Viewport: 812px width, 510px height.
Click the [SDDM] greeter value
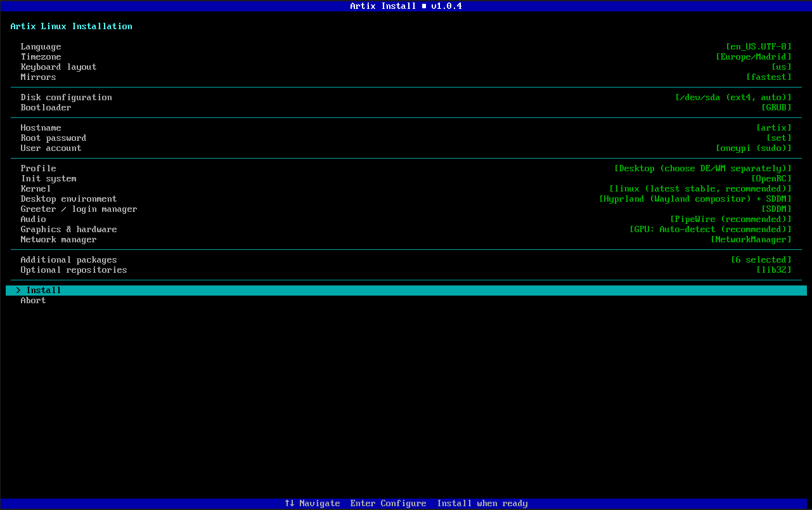(777, 209)
